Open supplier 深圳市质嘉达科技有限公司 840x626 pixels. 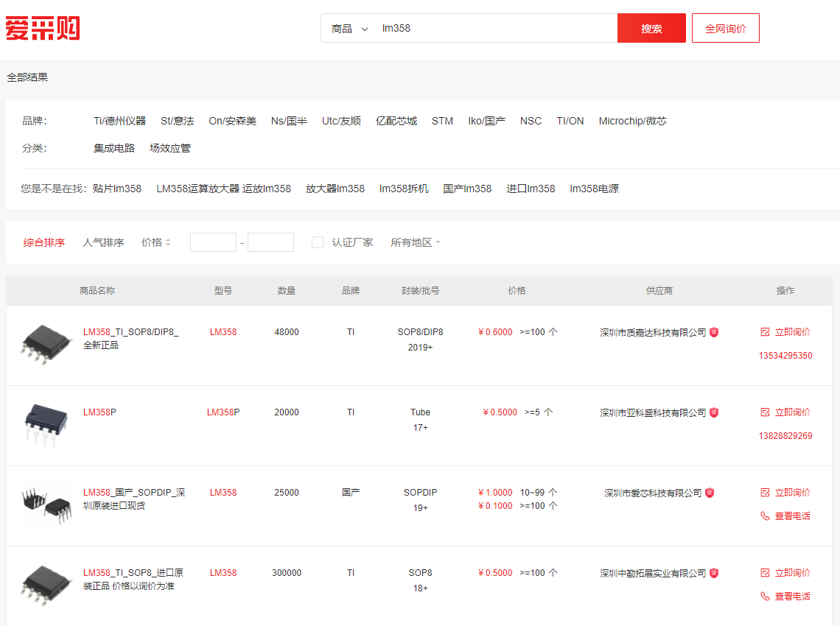(653, 333)
